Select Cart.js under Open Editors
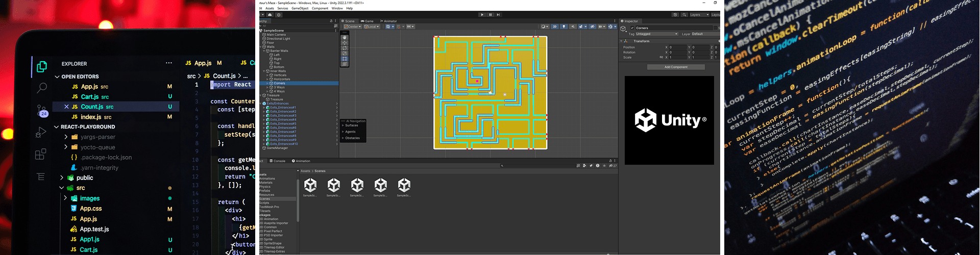 (x=89, y=97)
